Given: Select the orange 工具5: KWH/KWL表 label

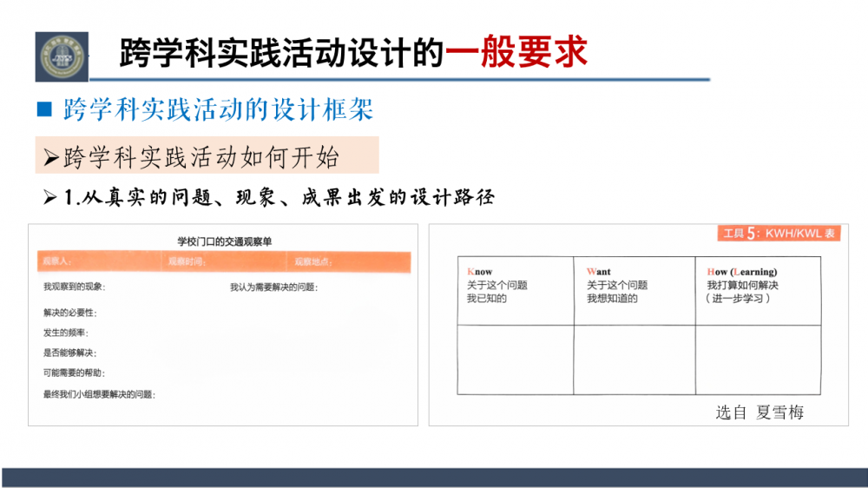Looking at the screenshot, I should tap(779, 234).
